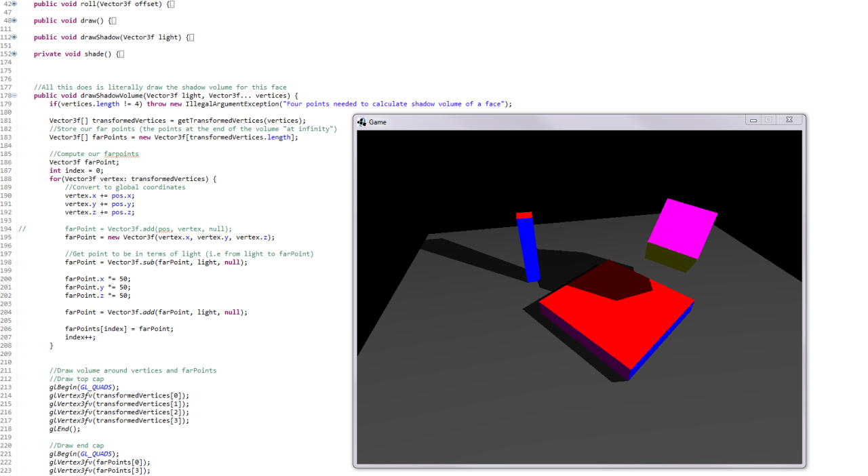Click line number 213 in the gutter
The height and width of the screenshot is (476, 868).
[7, 386]
